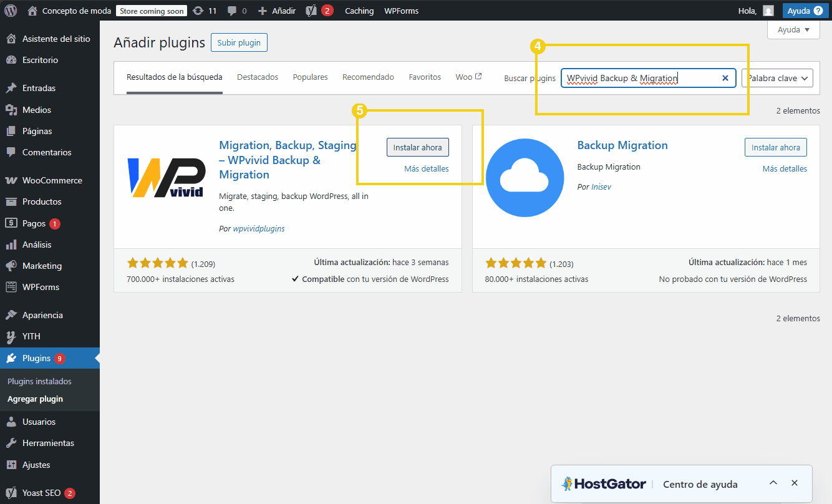Open author link Inisev

pos(601,187)
